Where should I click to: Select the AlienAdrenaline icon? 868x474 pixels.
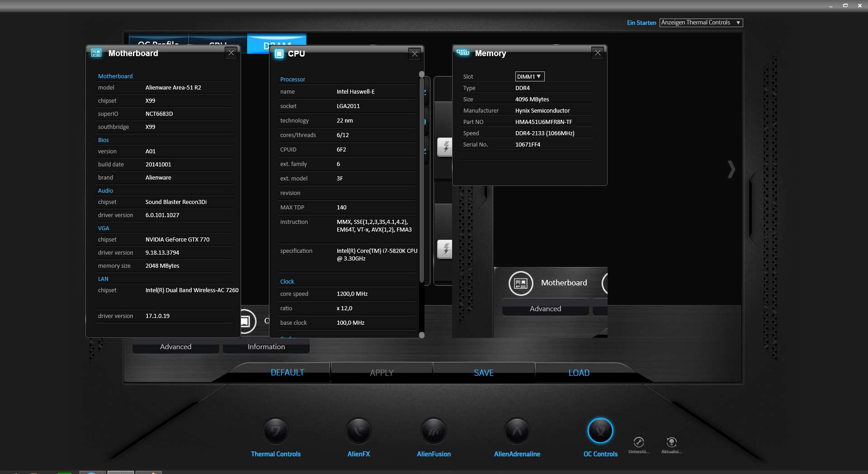517,431
